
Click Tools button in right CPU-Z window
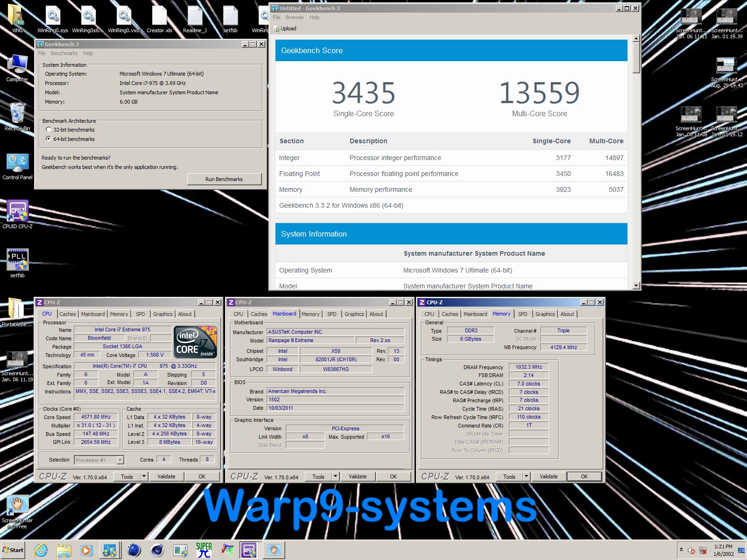coord(509,476)
